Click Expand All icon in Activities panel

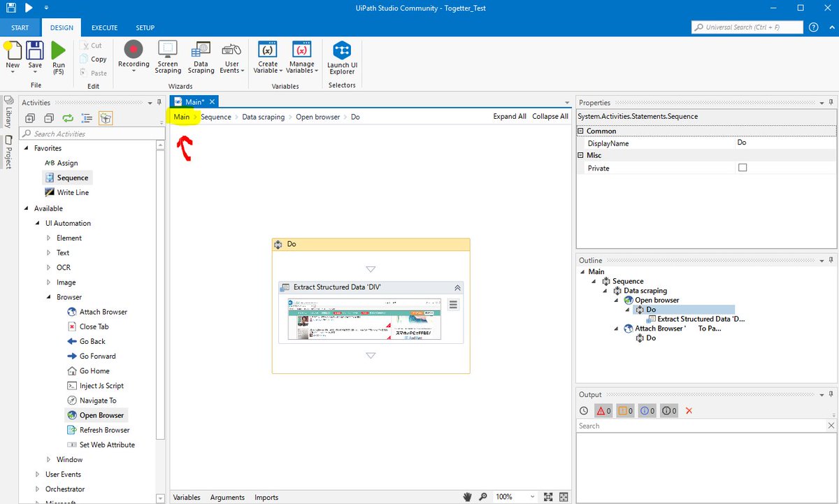pos(29,118)
